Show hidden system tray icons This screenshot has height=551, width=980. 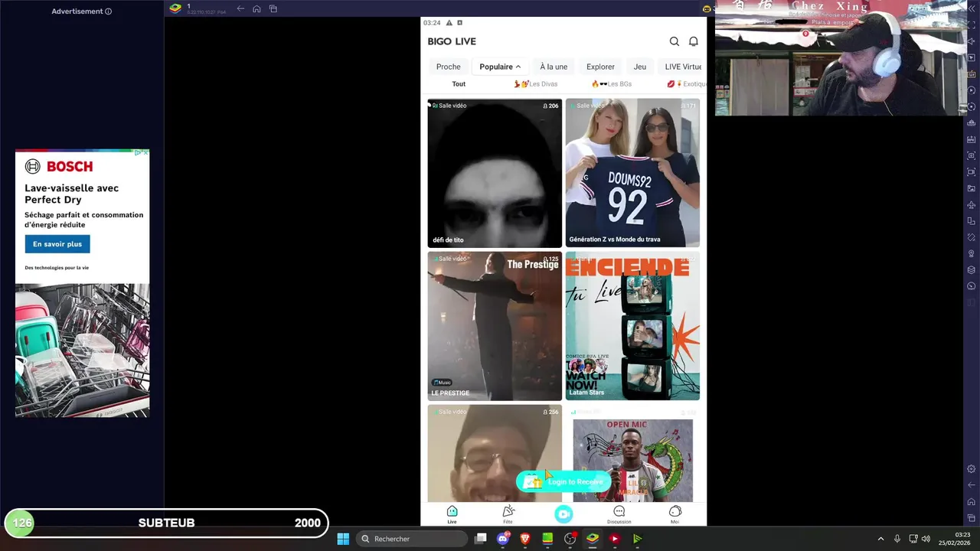(880, 539)
